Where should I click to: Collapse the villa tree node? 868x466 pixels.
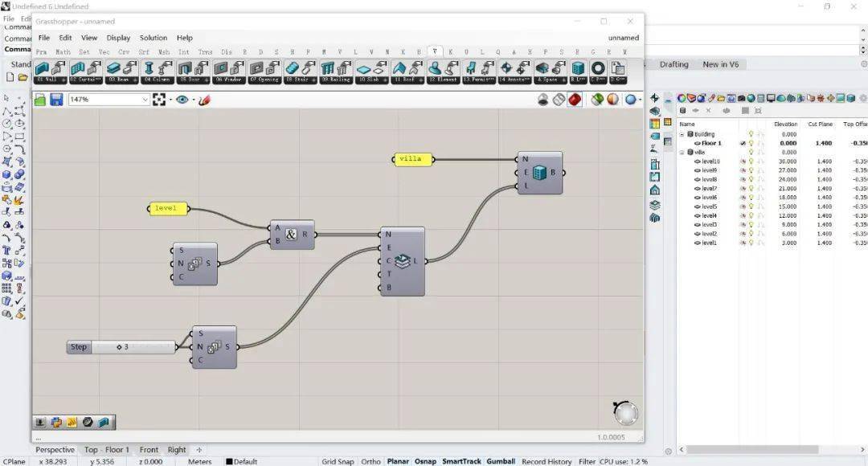682,152
